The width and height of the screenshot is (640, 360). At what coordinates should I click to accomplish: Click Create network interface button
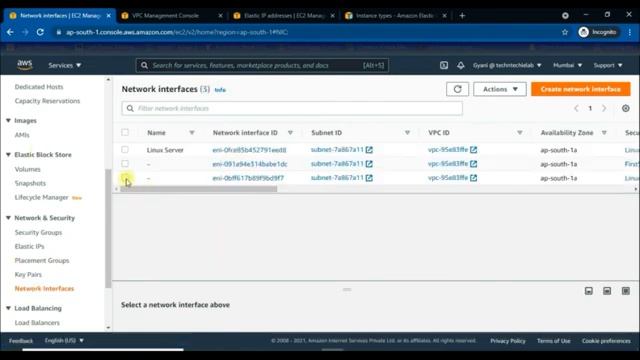(580, 89)
